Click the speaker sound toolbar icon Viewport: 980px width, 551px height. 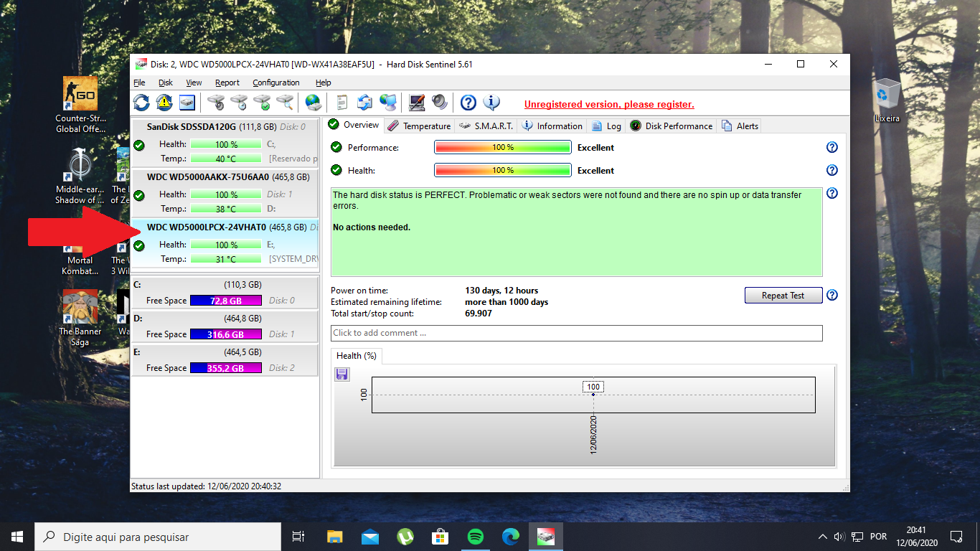439,103
